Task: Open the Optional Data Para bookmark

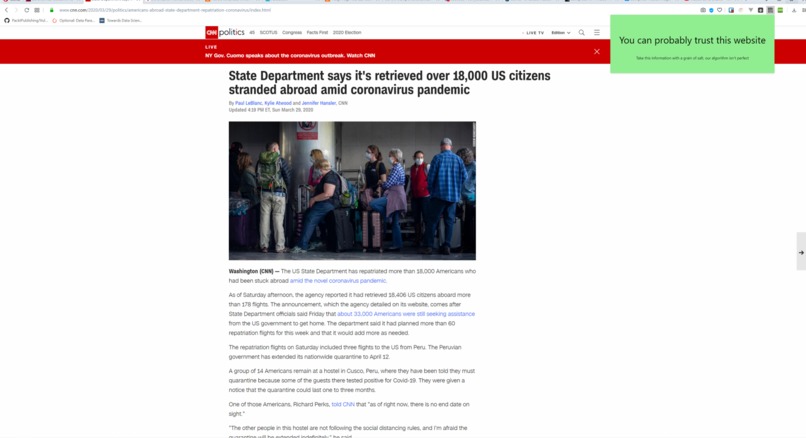Action: click(x=74, y=21)
